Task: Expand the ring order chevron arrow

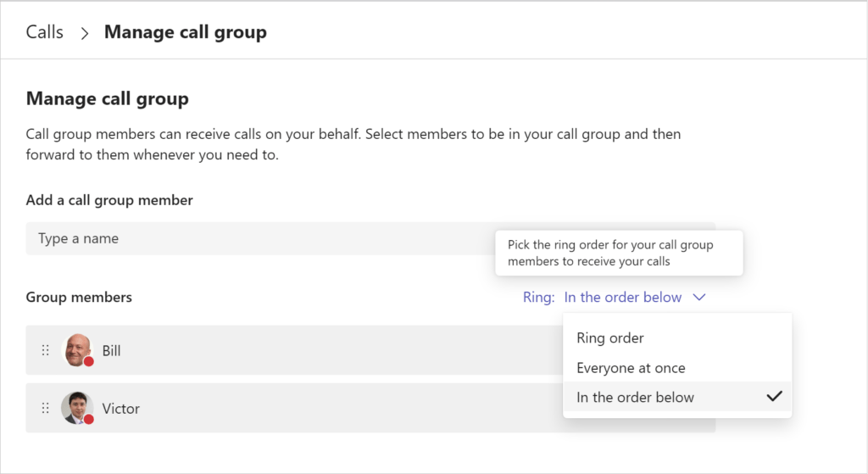Action: [699, 298]
